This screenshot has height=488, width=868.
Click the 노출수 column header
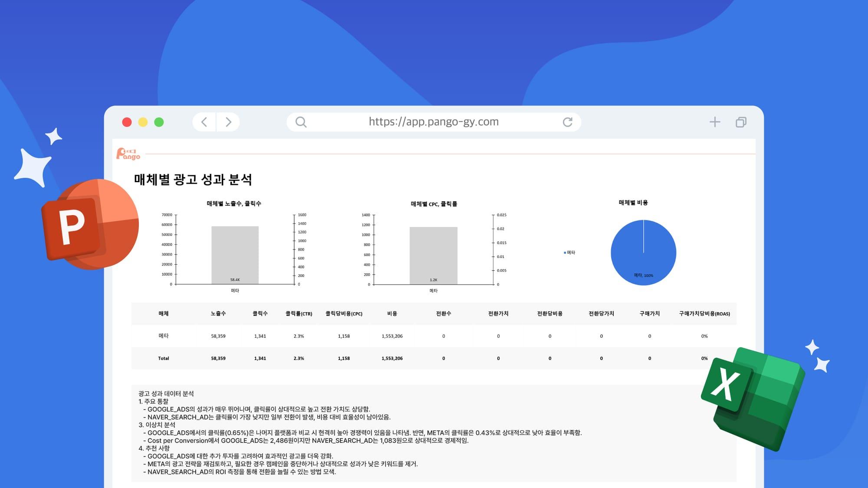(x=218, y=314)
